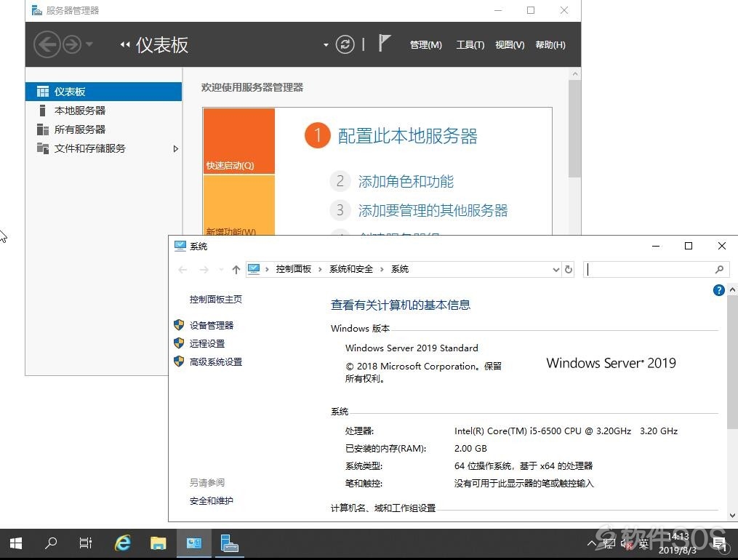Open File Explorer from taskbar
Viewport: 738px width, 560px height.
[x=159, y=543]
